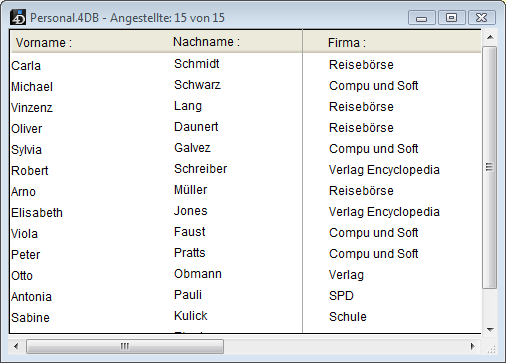Image resolution: width=506 pixels, height=363 pixels.
Task: Click the vertical scrollbar up arrow
Action: coord(490,37)
